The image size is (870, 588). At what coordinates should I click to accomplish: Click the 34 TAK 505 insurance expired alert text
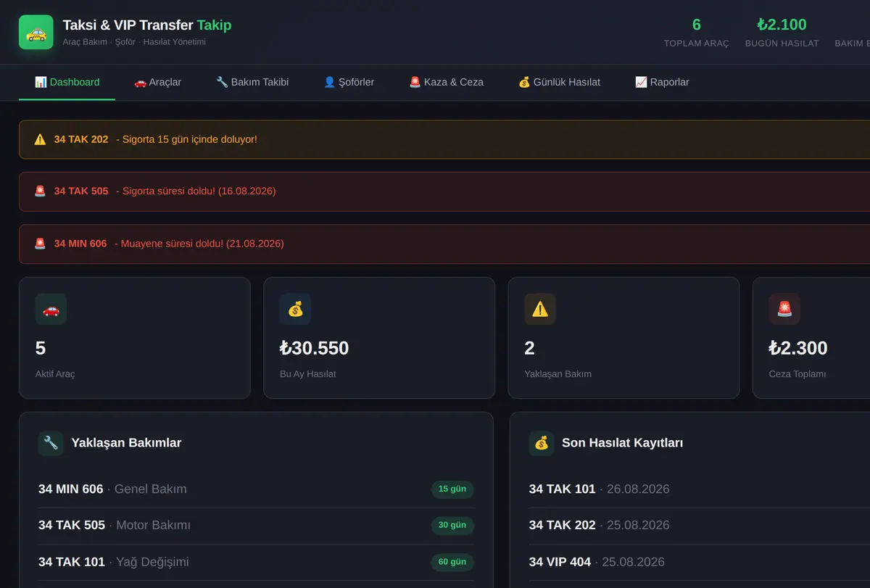(x=165, y=191)
